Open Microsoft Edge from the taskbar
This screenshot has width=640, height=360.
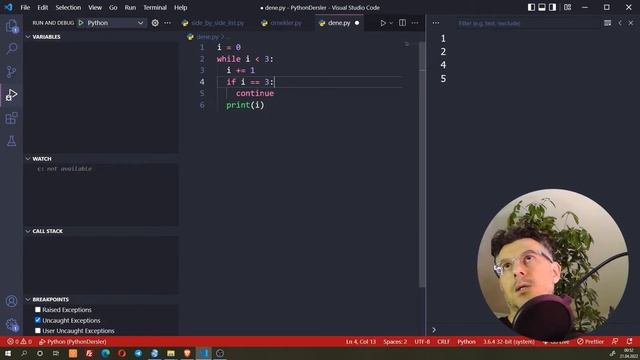(105, 353)
